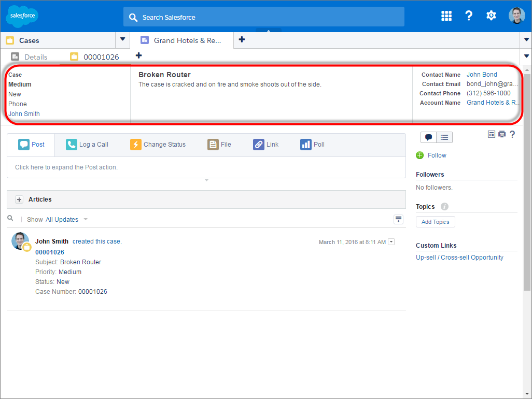The height and width of the screenshot is (399, 532).
Task: Click the bond_john@gra... contact email
Action: (492, 84)
